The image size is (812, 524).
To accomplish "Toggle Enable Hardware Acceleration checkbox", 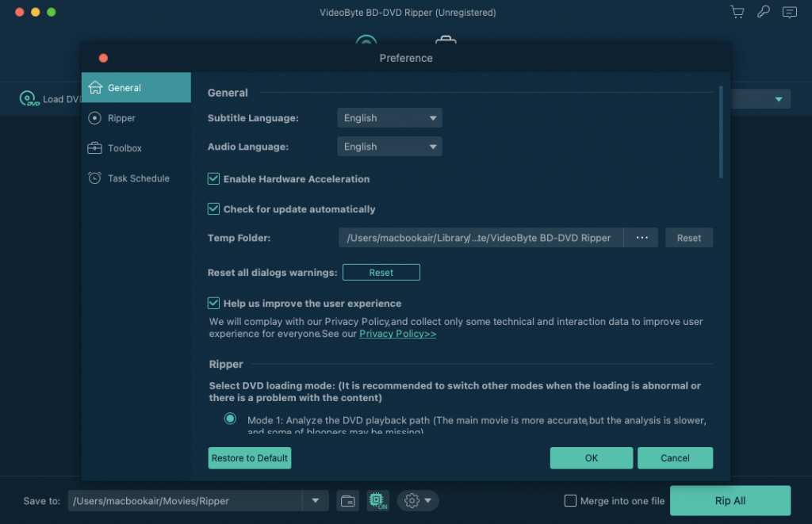I will click(x=213, y=178).
